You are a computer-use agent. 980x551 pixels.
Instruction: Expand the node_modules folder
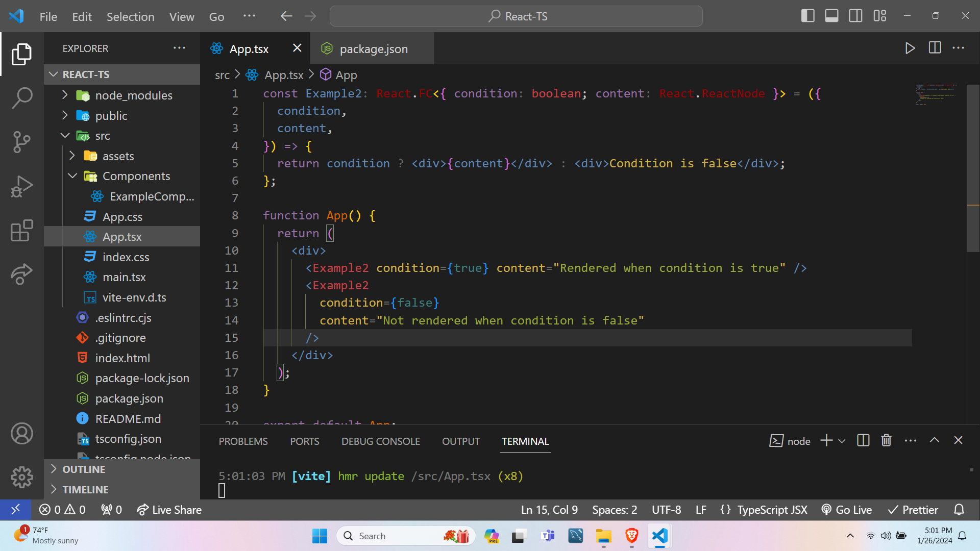point(65,95)
